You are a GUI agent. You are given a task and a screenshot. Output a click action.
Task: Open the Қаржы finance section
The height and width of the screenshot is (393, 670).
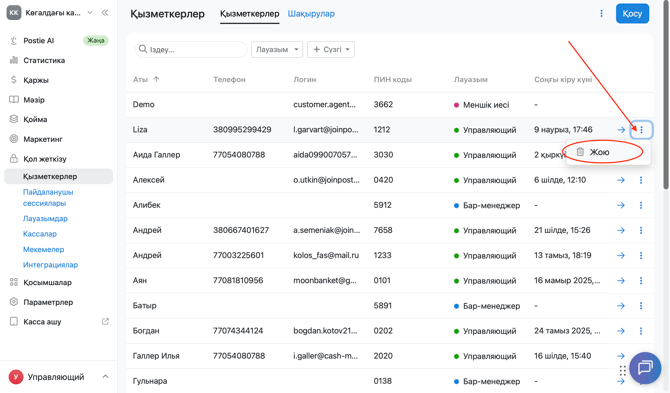36,80
